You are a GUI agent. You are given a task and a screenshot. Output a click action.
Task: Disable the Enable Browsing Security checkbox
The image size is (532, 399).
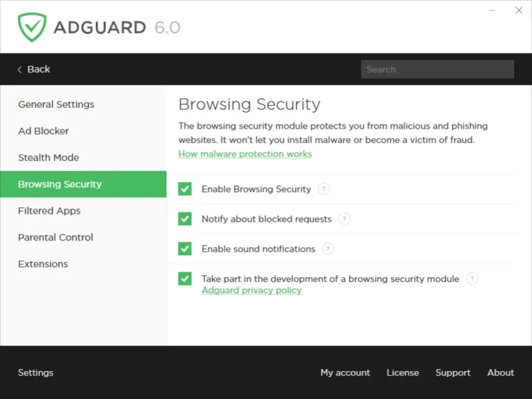point(185,189)
